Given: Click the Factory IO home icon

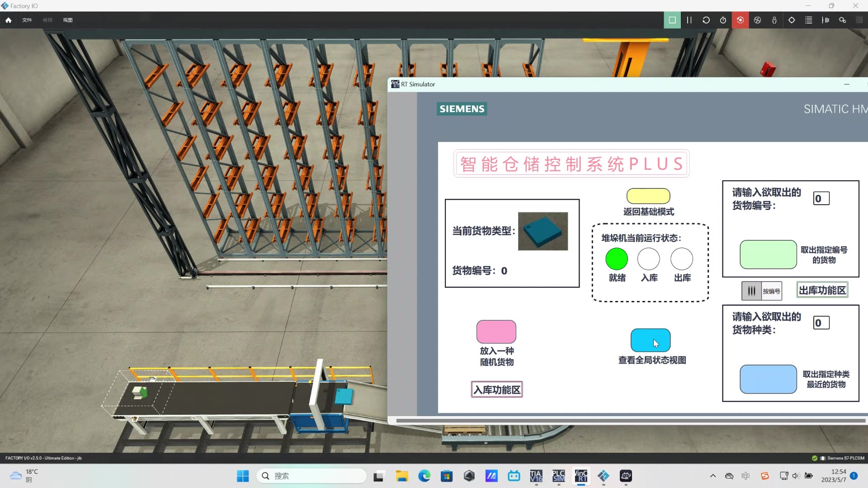Looking at the screenshot, I should (8, 20).
